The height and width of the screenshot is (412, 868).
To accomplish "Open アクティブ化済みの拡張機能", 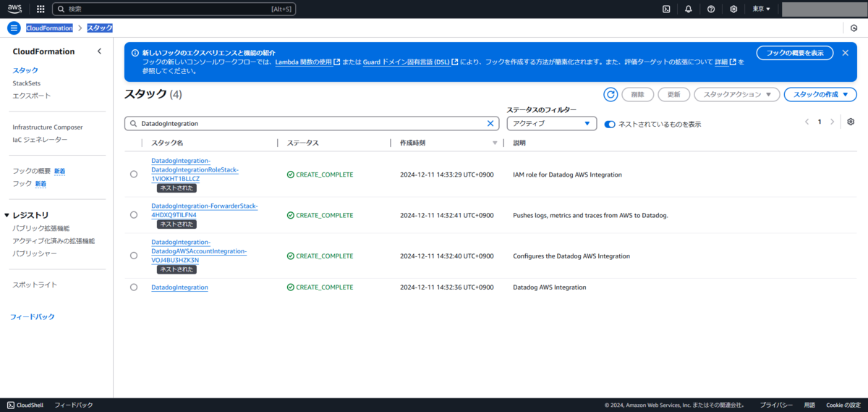I will click(x=54, y=241).
